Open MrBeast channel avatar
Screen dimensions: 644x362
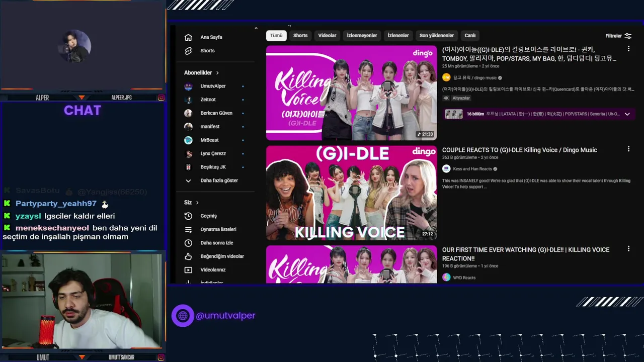[188, 140]
